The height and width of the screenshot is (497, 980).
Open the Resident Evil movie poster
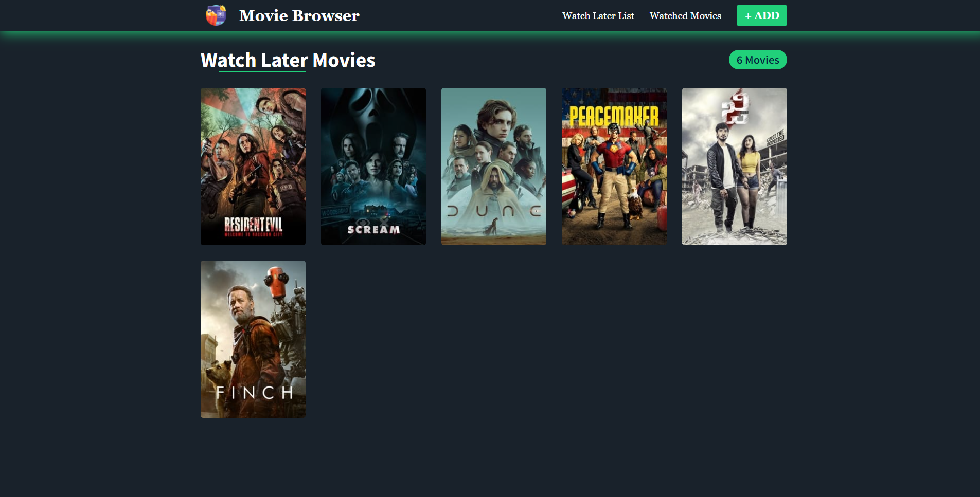coord(253,167)
